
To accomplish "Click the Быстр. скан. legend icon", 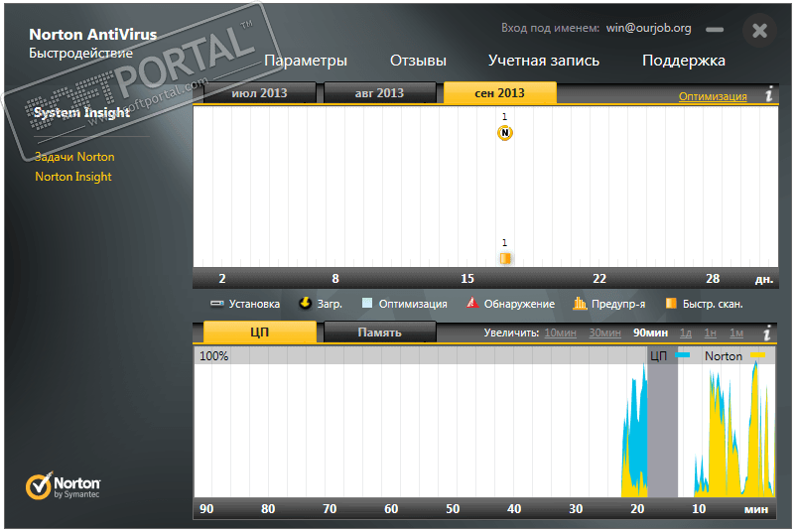I will pos(671,303).
